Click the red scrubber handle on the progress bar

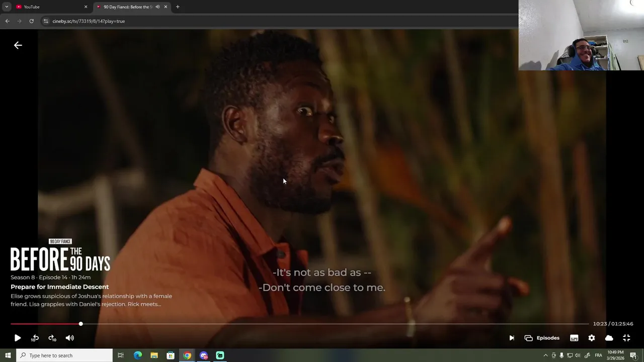[80, 324]
